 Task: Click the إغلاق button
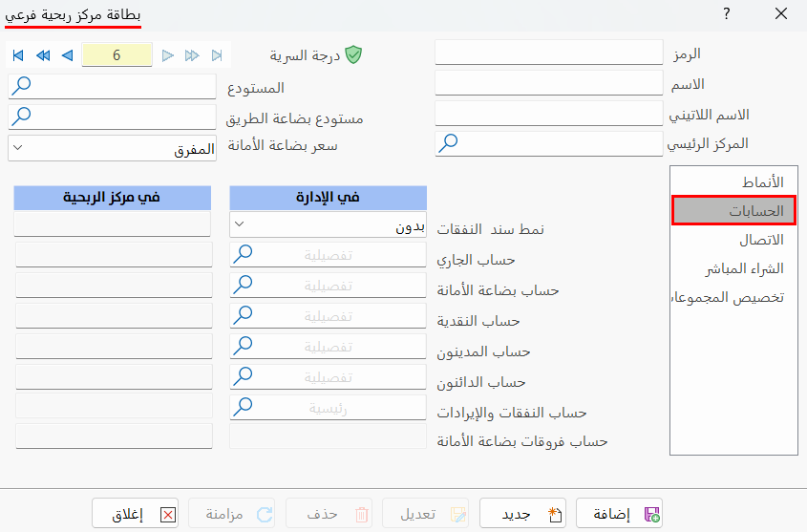click(136, 513)
